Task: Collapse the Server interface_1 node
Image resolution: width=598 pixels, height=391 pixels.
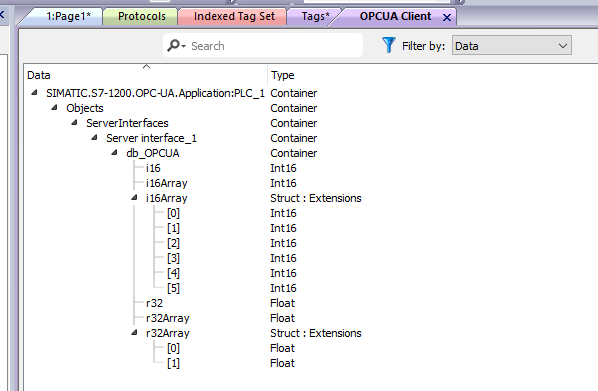Action: [x=95, y=138]
